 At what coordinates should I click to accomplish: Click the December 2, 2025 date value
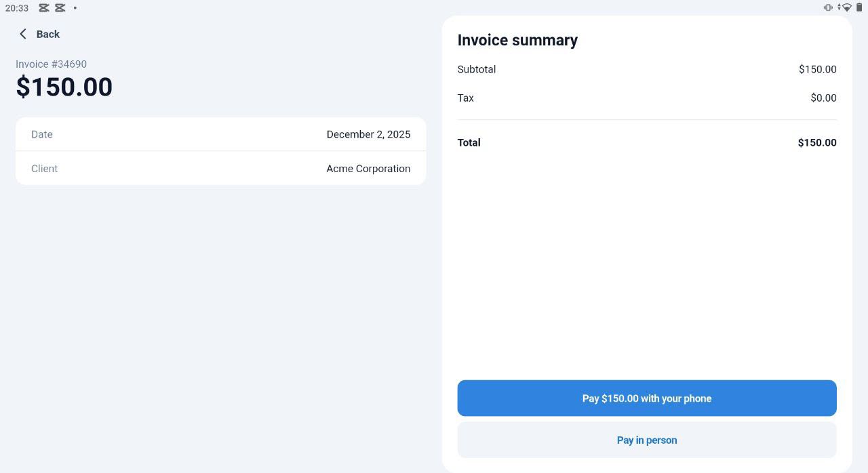pyautogui.click(x=368, y=134)
